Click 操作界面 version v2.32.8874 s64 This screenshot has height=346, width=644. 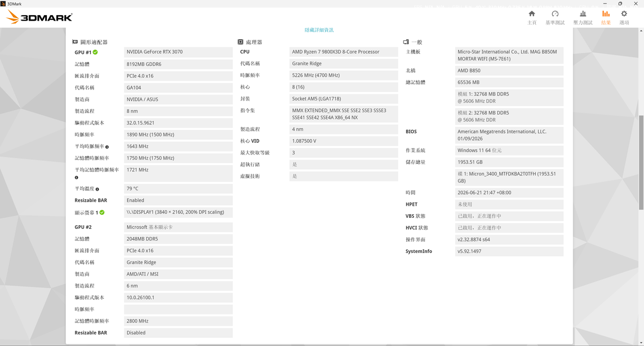click(509, 239)
